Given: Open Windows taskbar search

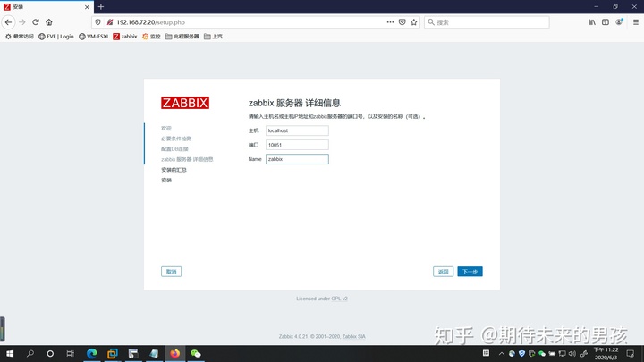Looking at the screenshot, I should pyautogui.click(x=30, y=353).
